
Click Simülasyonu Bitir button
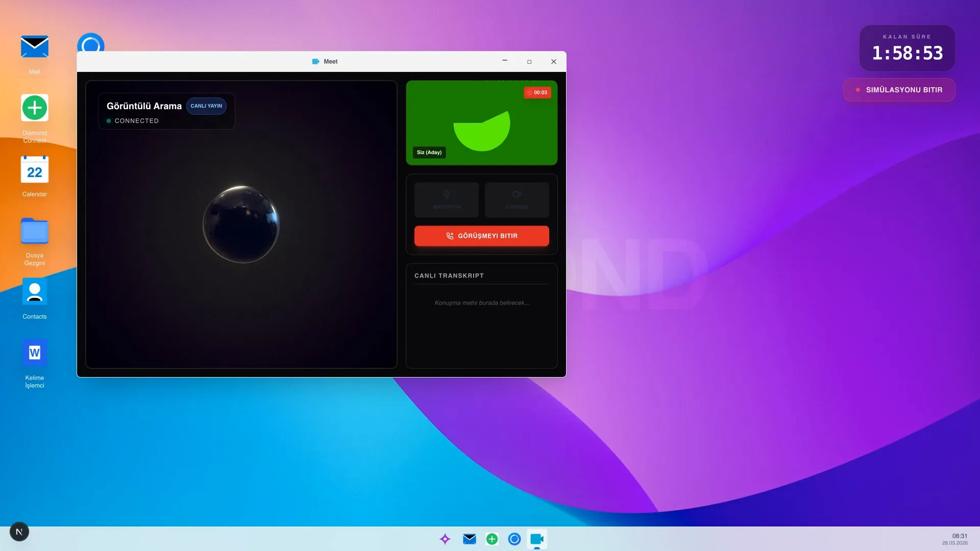coord(899,90)
